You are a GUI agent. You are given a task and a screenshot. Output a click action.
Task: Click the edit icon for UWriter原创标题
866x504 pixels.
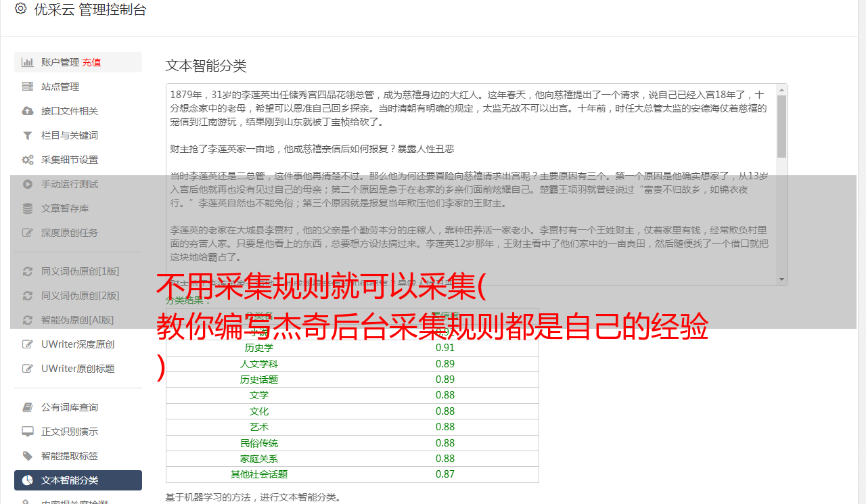(28, 369)
